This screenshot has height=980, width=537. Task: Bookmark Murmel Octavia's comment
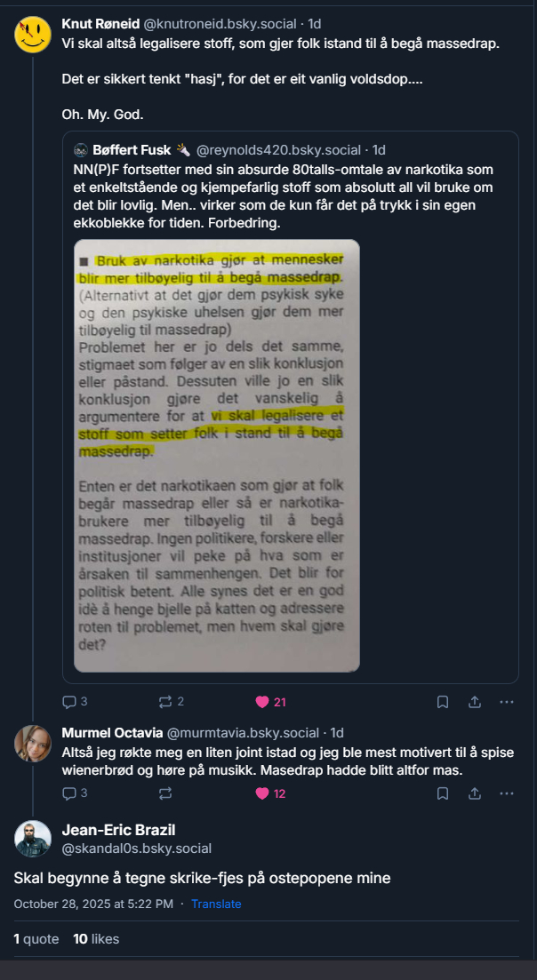[443, 793]
